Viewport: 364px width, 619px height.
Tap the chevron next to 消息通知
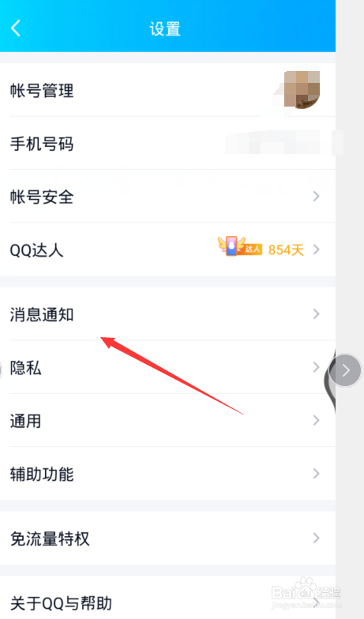pos(316,314)
